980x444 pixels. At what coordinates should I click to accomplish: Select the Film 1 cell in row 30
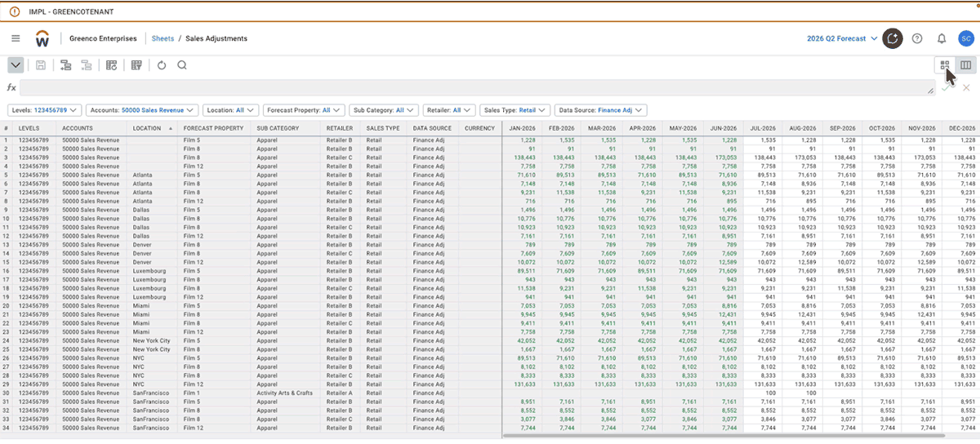pos(216,393)
